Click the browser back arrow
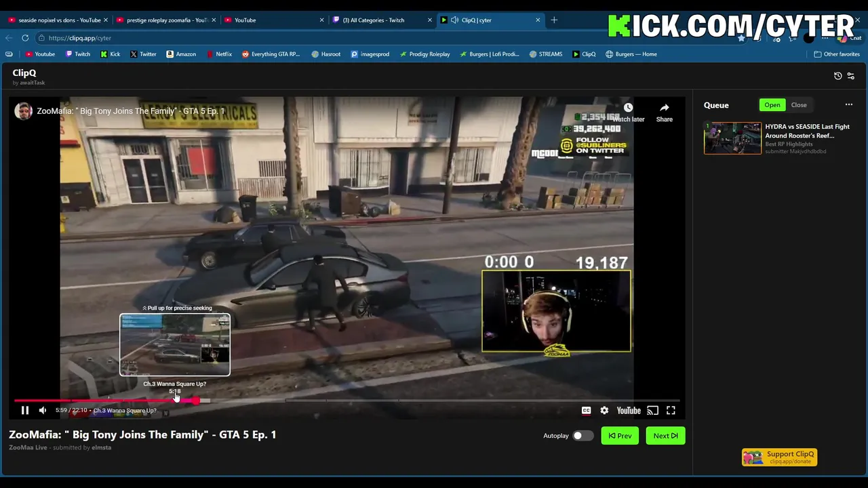This screenshot has width=868, height=488. pyautogui.click(x=9, y=38)
